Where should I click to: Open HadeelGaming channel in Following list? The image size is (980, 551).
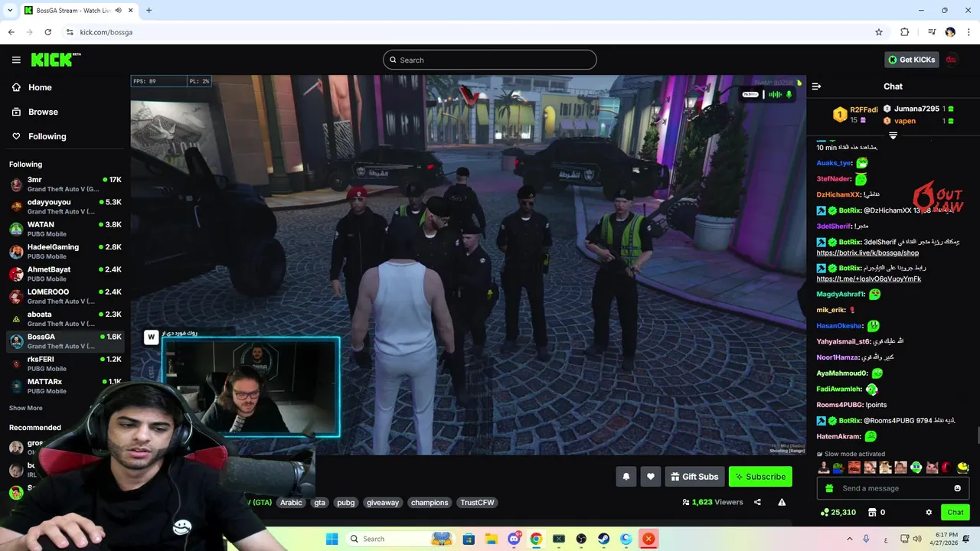click(x=65, y=252)
